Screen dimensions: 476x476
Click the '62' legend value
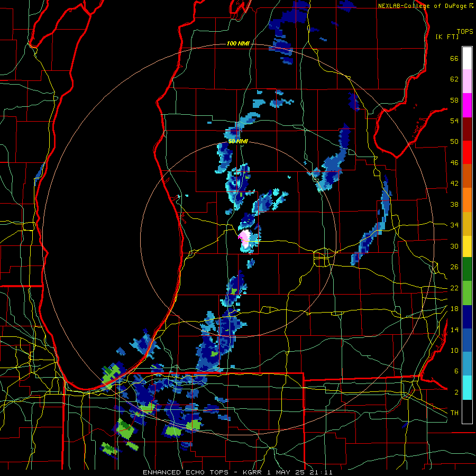(454, 79)
